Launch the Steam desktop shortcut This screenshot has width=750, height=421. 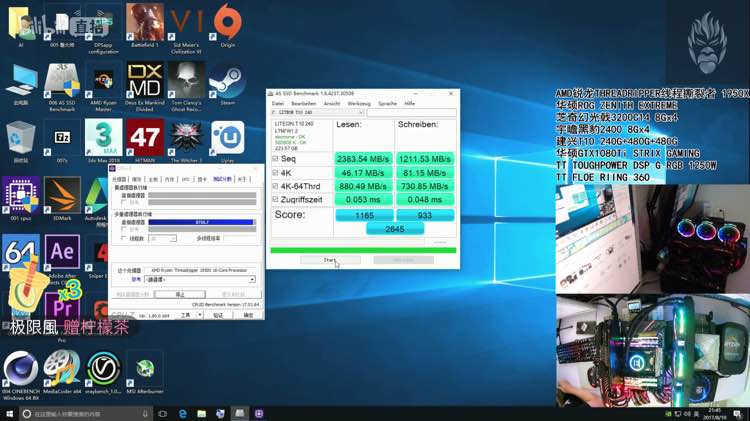click(x=228, y=84)
